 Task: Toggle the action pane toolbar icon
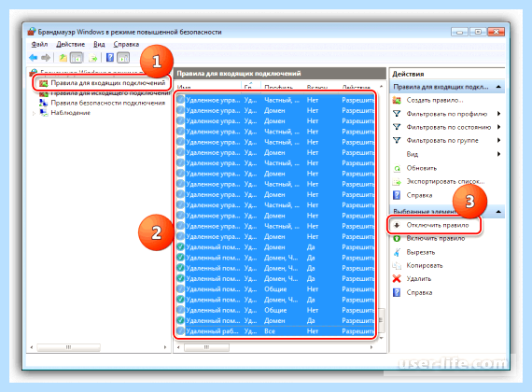(123, 58)
